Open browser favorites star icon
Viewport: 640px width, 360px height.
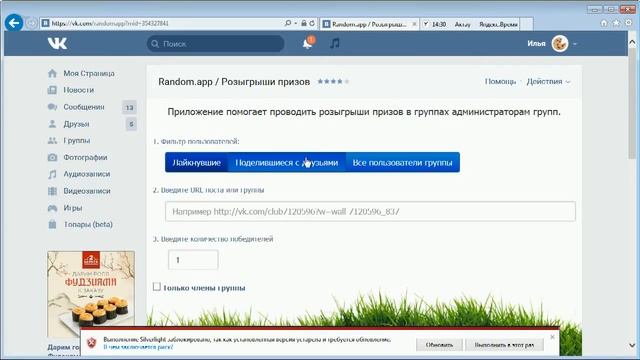pos(616,23)
